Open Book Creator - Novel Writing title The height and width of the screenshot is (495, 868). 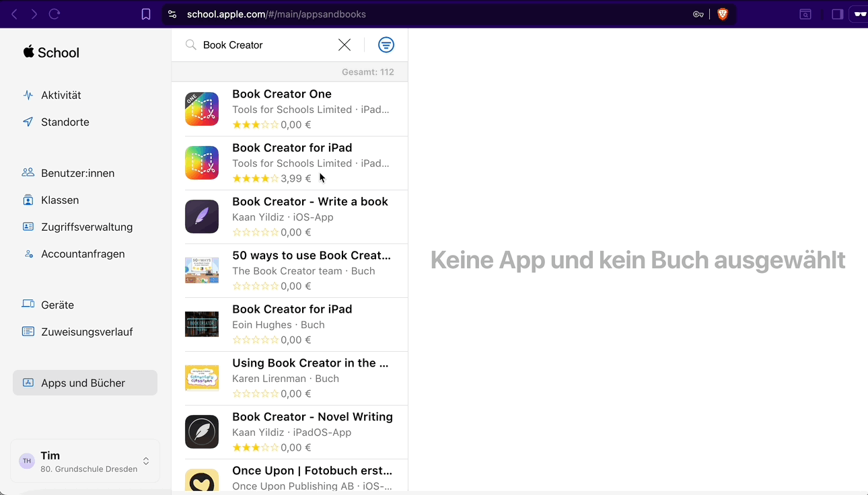[x=312, y=417]
